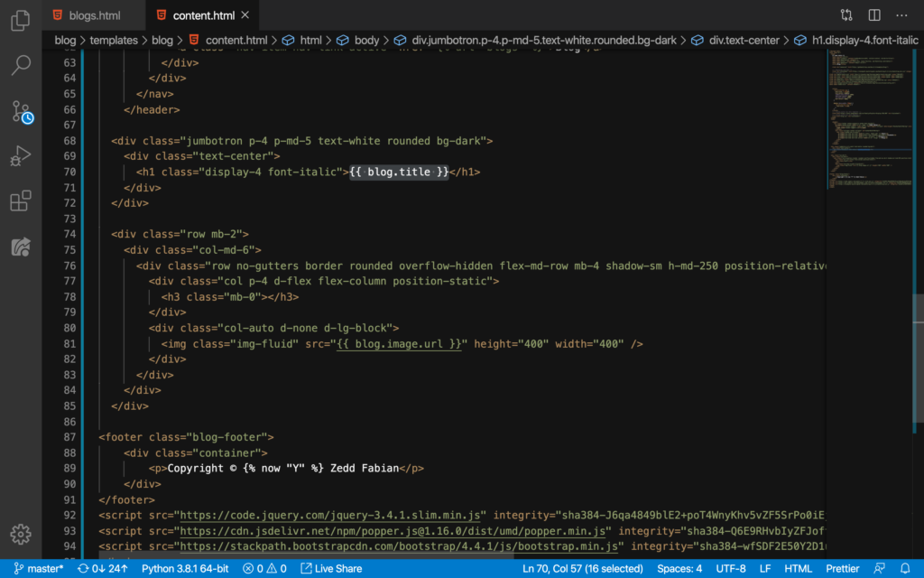
Task: Click the 'content.html' breadcrumb
Action: [236, 40]
